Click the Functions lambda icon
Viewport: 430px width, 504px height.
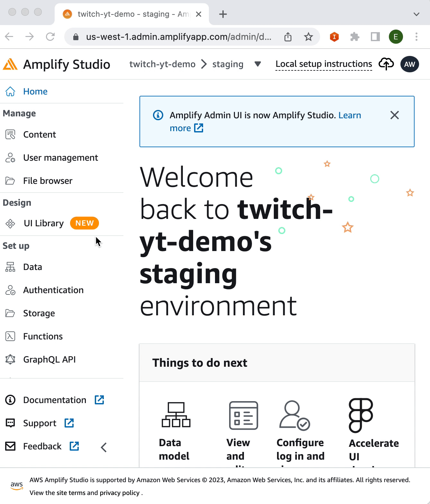10,337
